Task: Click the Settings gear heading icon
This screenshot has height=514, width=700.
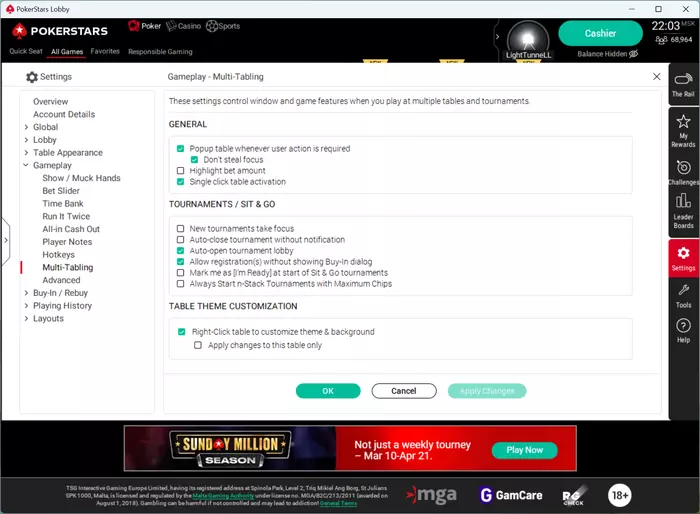Action: click(x=32, y=77)
